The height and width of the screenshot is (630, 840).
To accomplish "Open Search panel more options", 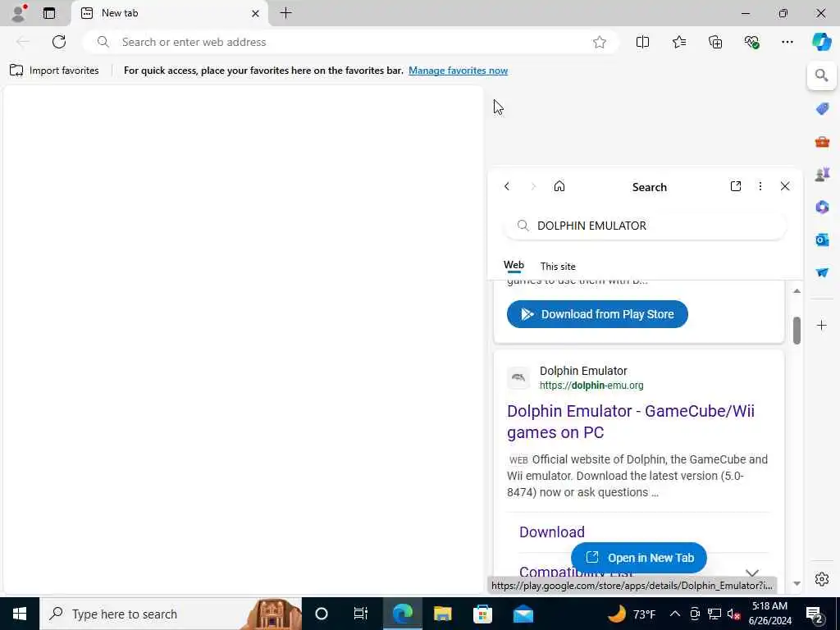I will tap(760, 186).
